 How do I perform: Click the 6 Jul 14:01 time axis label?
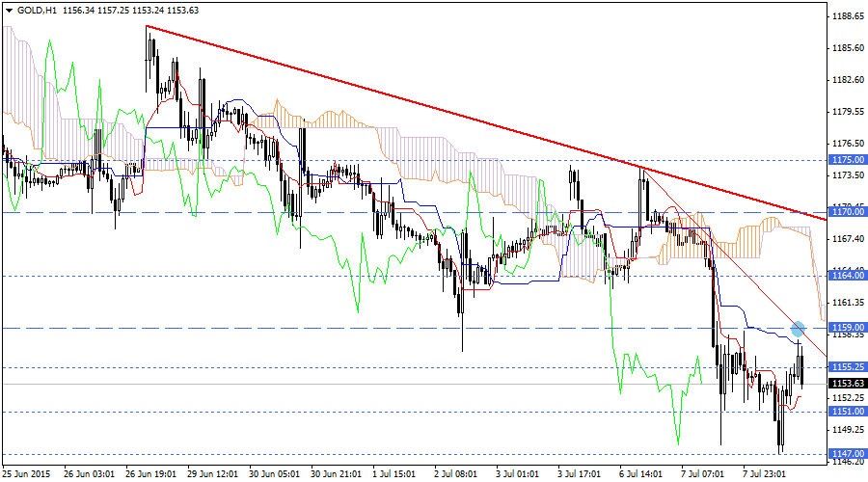(641, 474)
